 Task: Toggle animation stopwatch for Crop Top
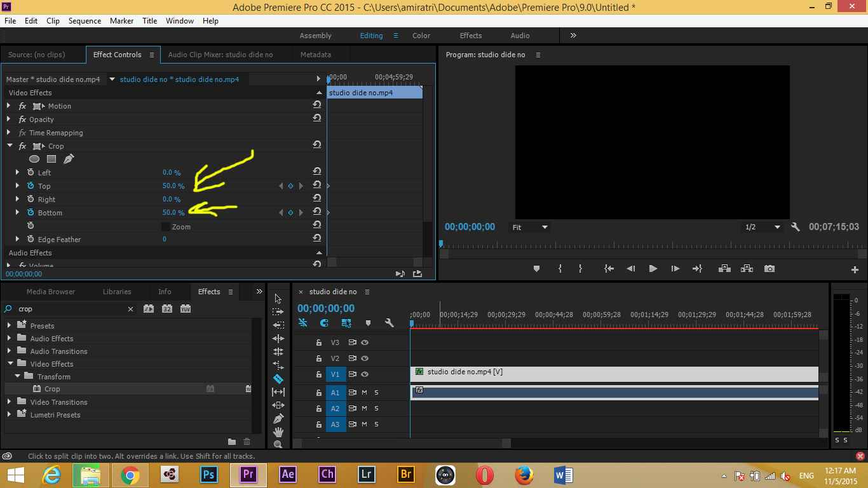(31, 186)
